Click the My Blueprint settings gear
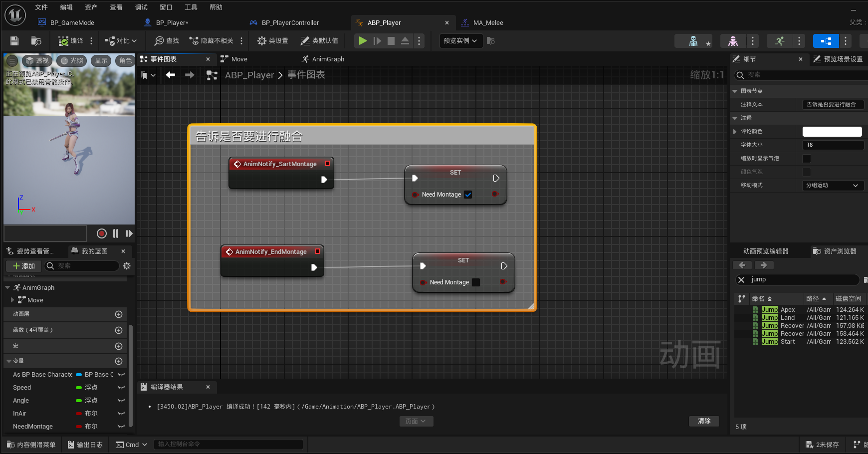Screen dimensions: 868x454 tap(127, 266)
